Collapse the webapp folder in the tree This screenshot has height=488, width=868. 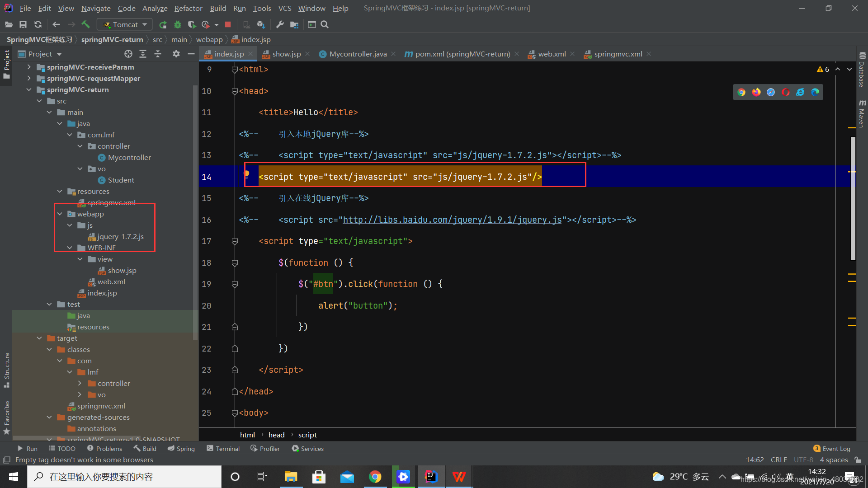click(60, 214)
